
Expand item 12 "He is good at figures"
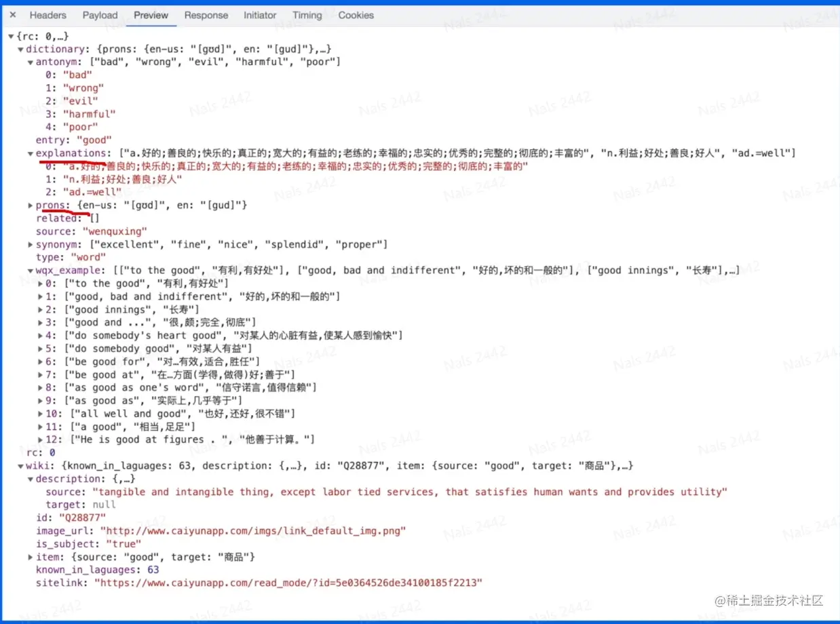point(40,440)
